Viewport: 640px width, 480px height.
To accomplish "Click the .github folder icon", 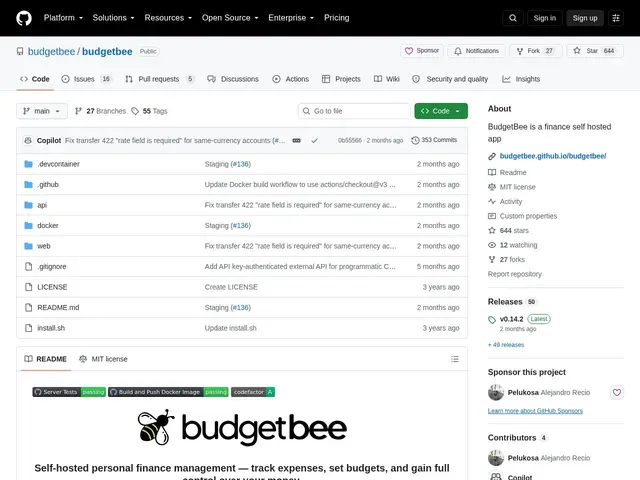I will point(28,184).
